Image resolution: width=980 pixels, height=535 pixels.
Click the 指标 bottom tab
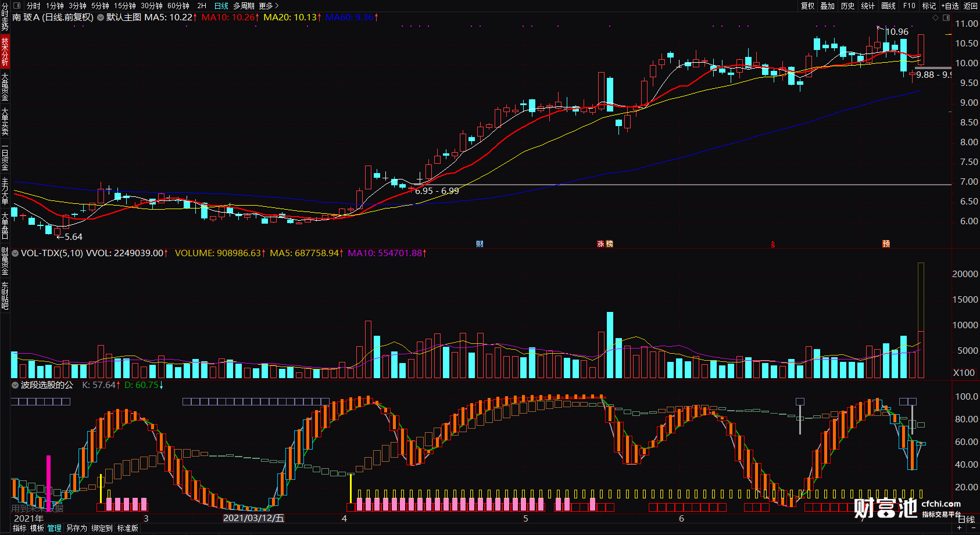pyautogui.click(x=19, y=528)
